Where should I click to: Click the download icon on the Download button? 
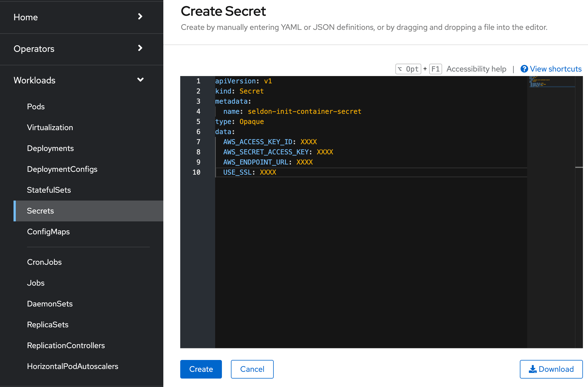[x=533, y=369]
